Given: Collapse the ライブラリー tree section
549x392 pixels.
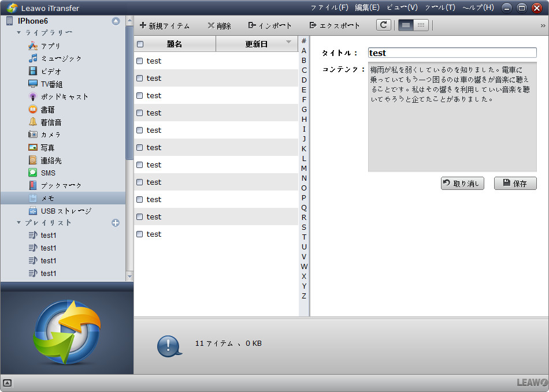Looking at the screenshot, I should [18, 33].
